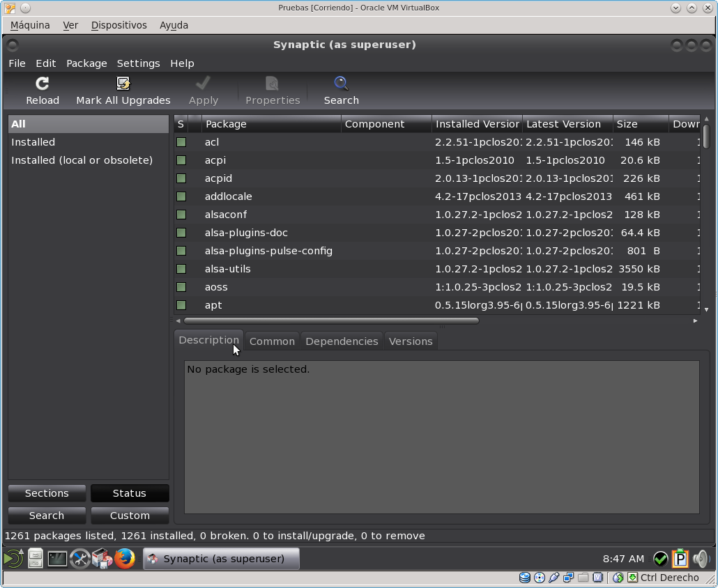Viewport: 718px width, 588px height.
Task: Open the Package menu
Action: [x=86, y=63]
